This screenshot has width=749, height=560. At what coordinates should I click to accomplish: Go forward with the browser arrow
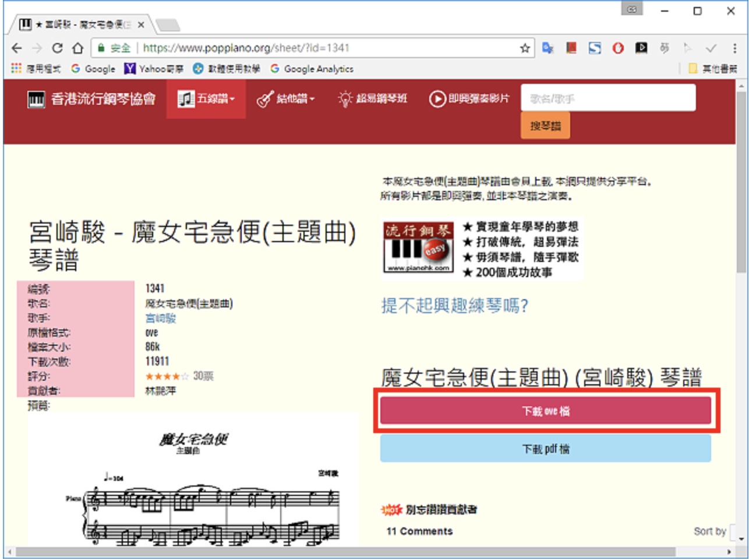[x=37, y=48]
